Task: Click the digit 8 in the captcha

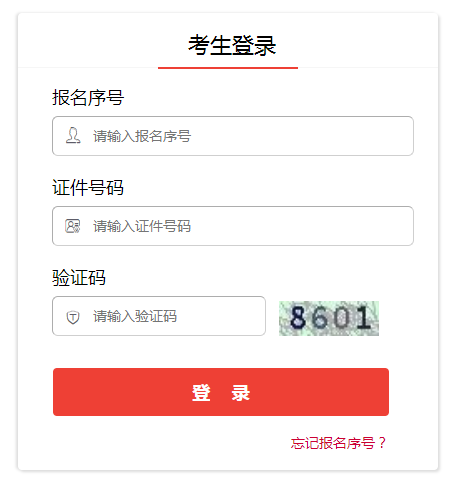Action: 298,318
